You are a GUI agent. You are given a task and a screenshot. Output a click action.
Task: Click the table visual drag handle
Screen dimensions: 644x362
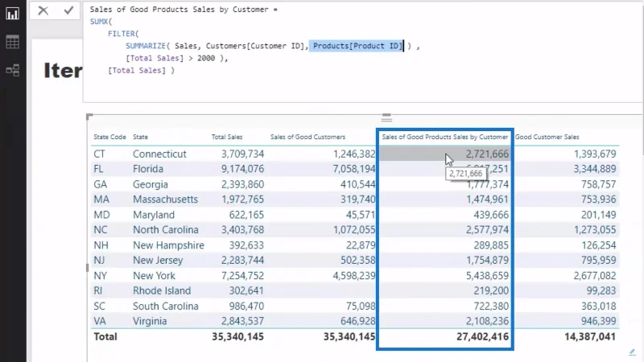tap(386, 117)
